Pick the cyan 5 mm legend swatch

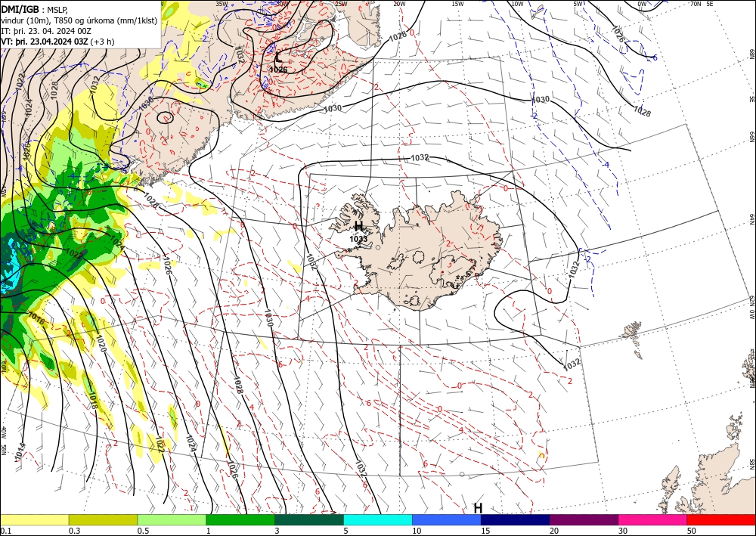(x=378, y=519)
